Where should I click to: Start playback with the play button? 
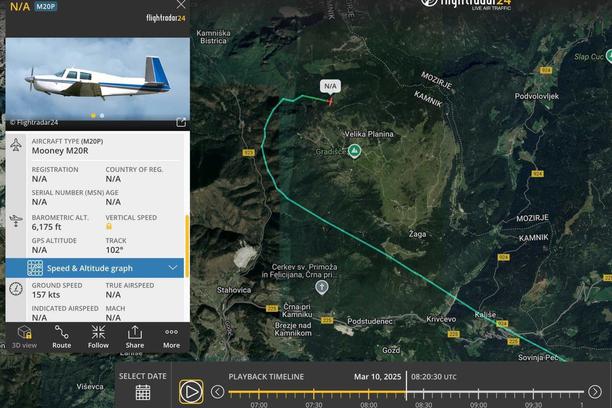pos(191,392)
